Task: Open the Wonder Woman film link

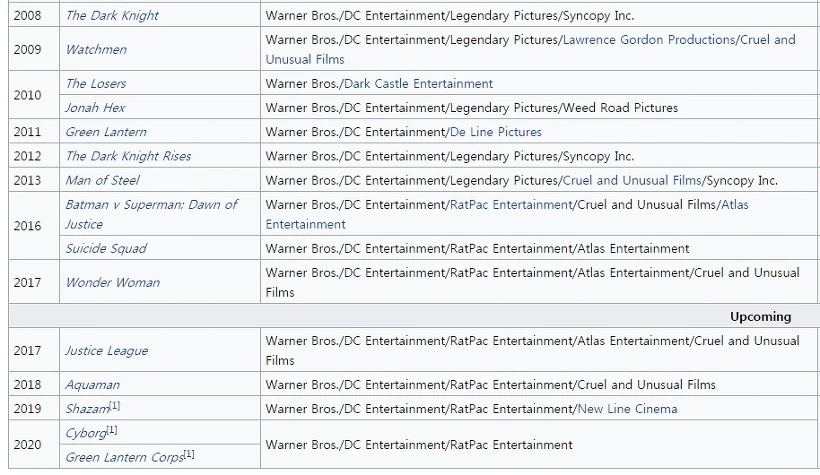Action: pos(112,282)
